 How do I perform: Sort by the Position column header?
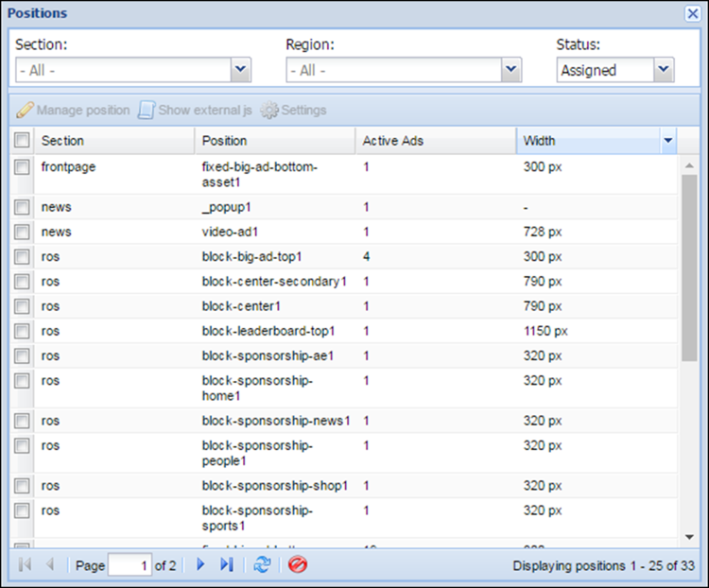pyautogui.click(x=275, y=141)
